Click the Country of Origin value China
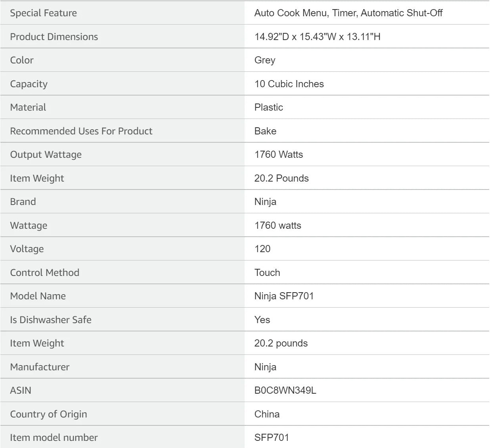Viewport: 490px width, 448px height. point(267,414)
